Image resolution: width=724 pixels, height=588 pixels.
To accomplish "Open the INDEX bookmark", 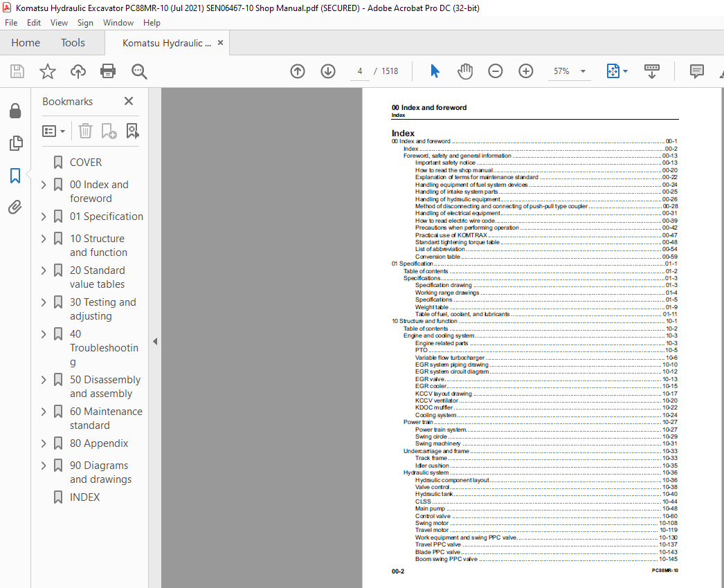I will (85, 497).
